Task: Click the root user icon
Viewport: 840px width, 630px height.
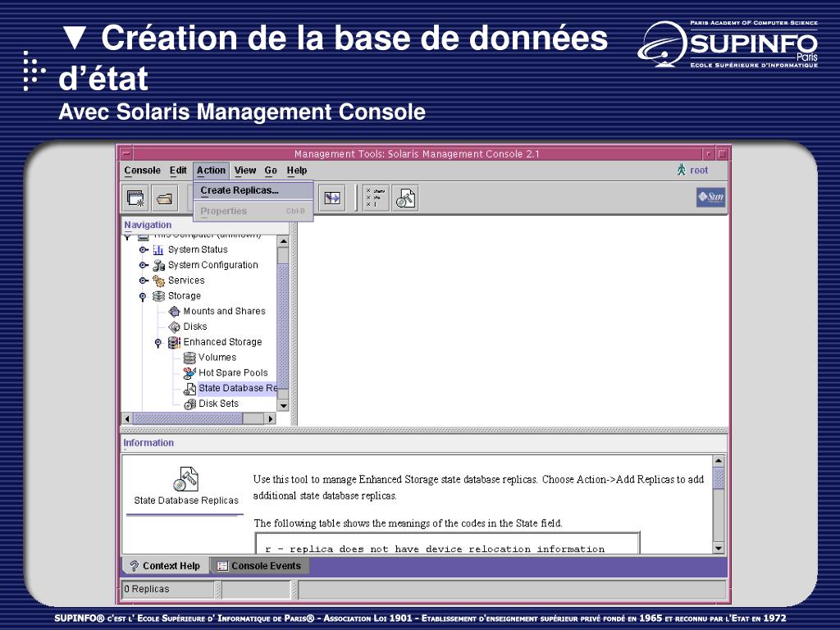Action: pos(682,170)
